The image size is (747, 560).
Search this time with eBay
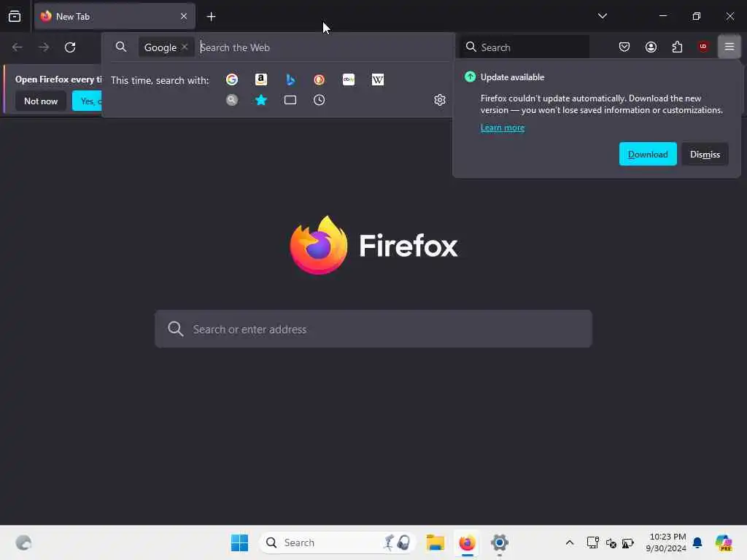[349, 79]
